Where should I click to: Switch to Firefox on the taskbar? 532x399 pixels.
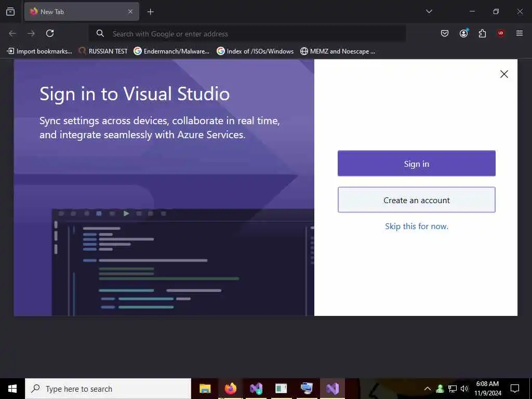[x=230, y=389]
